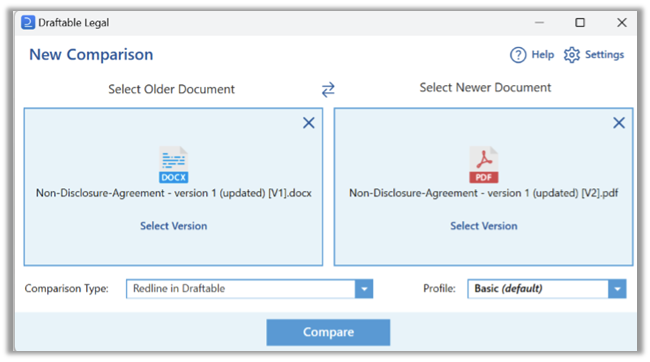
Task: Swap older and newer documents icon
Action: click(x=328, y=90)
